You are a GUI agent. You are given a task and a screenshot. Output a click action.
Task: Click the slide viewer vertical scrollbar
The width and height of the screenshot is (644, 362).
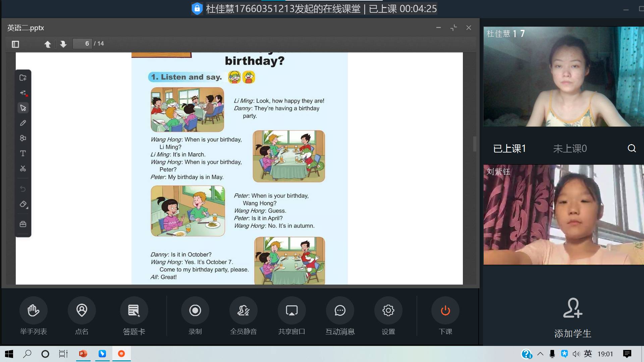[475, 144]
